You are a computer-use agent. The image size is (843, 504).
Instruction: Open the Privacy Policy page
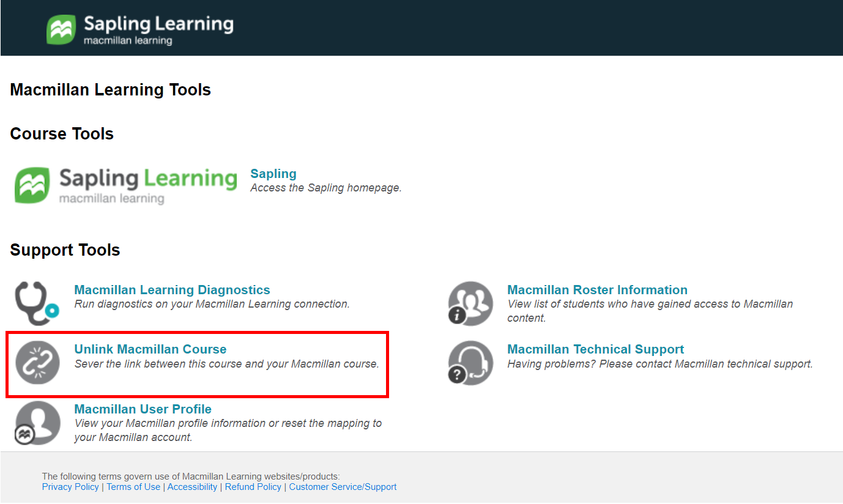click(70, 486)
